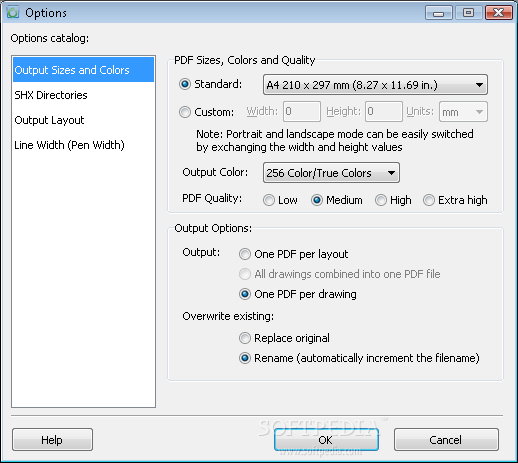Set PDF Quality to Medium

[317, 200]
